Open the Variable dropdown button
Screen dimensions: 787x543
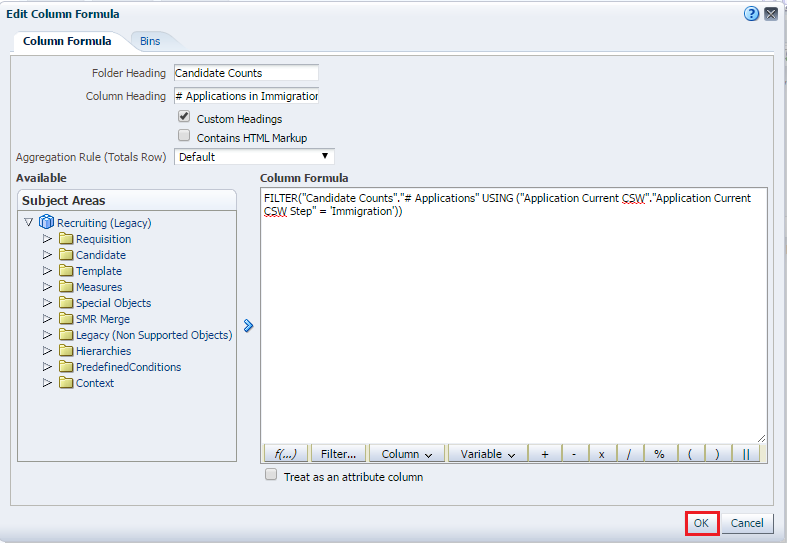(x=487, y=454)
